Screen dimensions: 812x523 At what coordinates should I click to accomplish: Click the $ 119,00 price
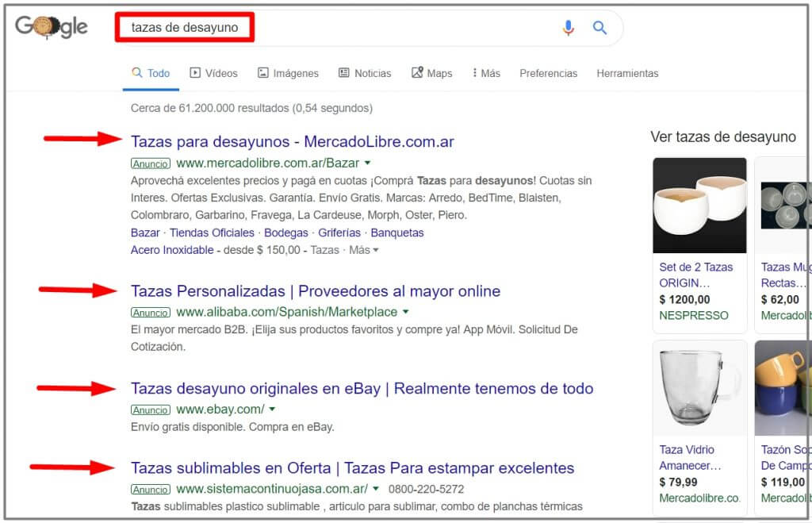(783, 482)
